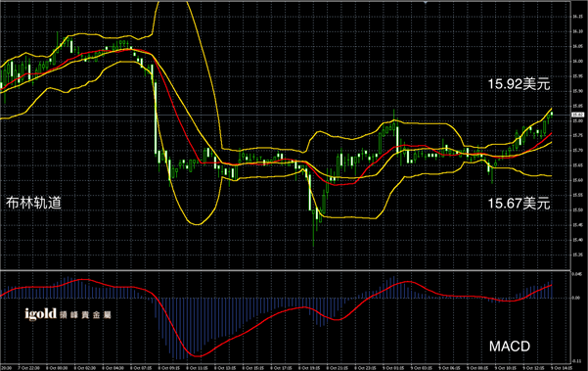Viewport: 588px width, 371px height.
Task: Click the 0.045 value on MACD scale
Action: [577, 274]
